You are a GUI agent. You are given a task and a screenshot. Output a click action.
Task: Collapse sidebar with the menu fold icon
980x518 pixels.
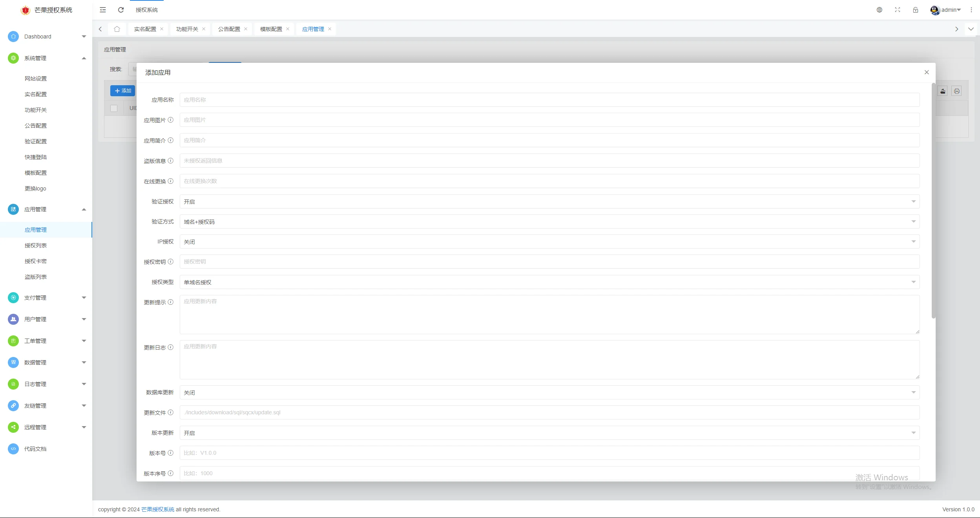[103, 10]
